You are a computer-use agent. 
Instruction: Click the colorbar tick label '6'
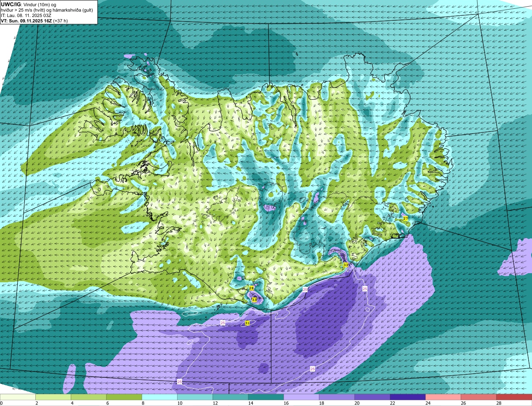pos(107,403)
